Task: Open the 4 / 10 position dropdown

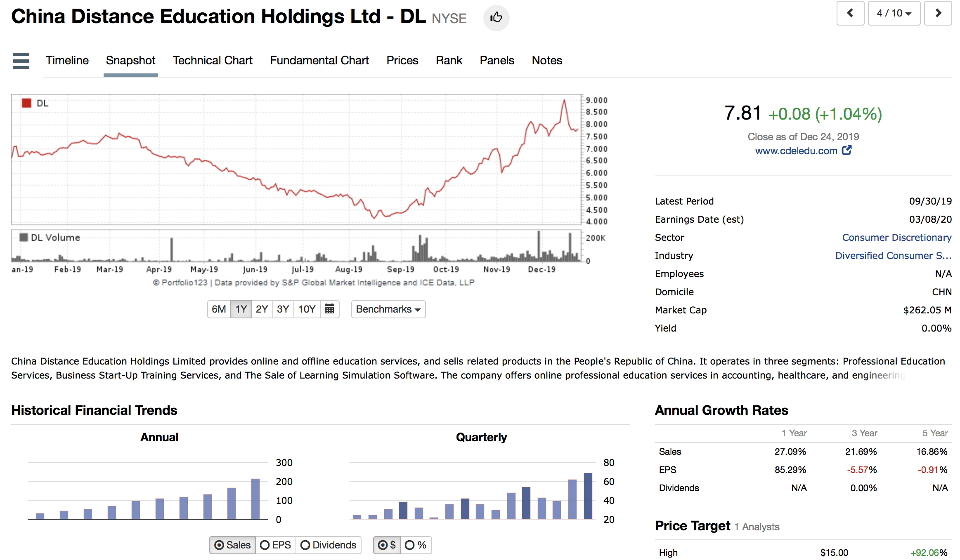Action: [894, 13]
